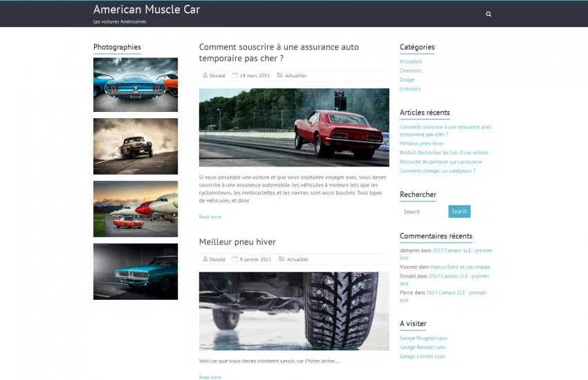View the cars and airplanes photo thumbnail

[x=136, y=209]
